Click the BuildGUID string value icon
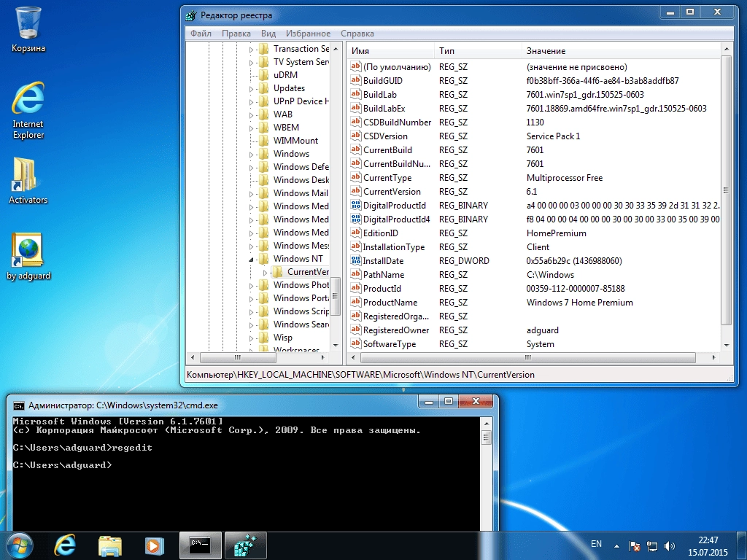Image resolution: width=747 pixels, height=560 pixels. 356,80
